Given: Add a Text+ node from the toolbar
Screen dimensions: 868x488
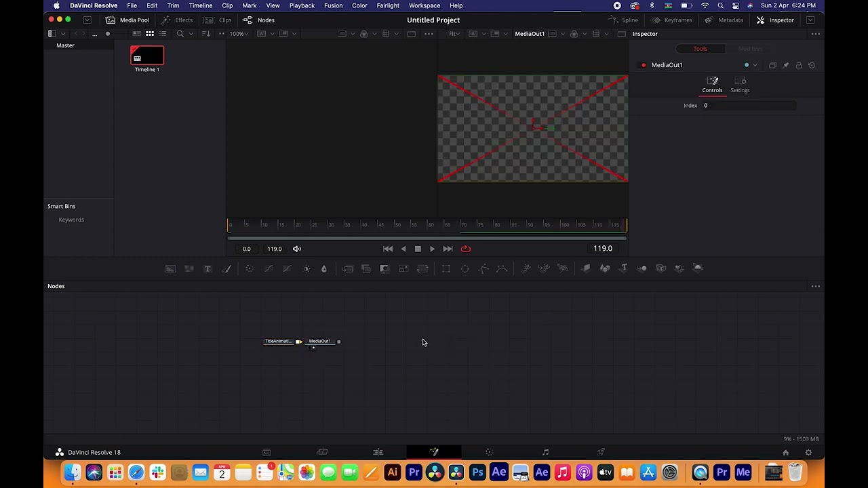Looking at the screenshot, I should pyautogui.click(x=208, y=268).
